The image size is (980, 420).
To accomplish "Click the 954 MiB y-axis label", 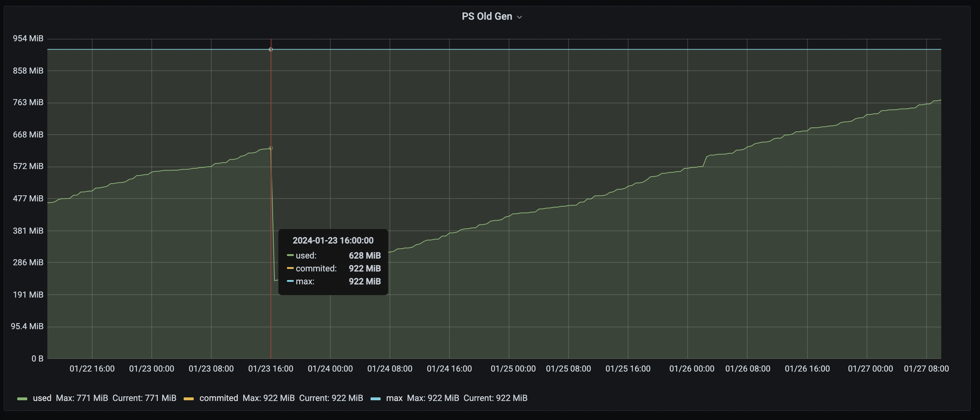I will click(x=28, y=38).
